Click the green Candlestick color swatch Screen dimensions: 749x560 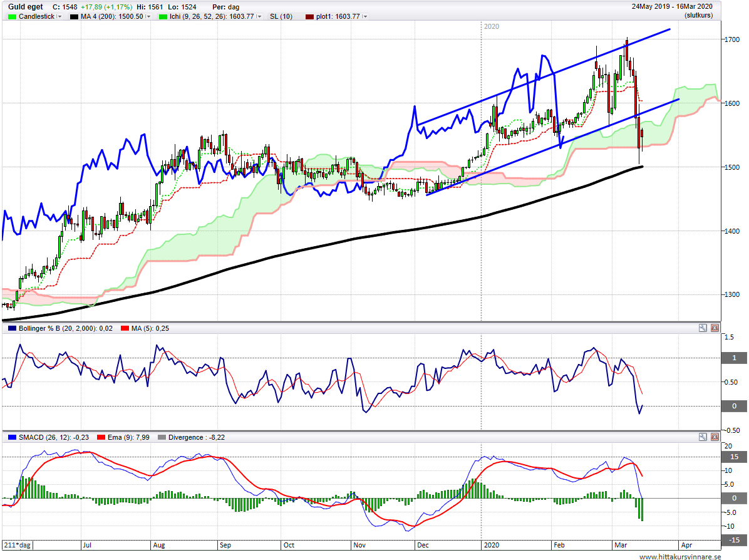(x=12, y=17)
